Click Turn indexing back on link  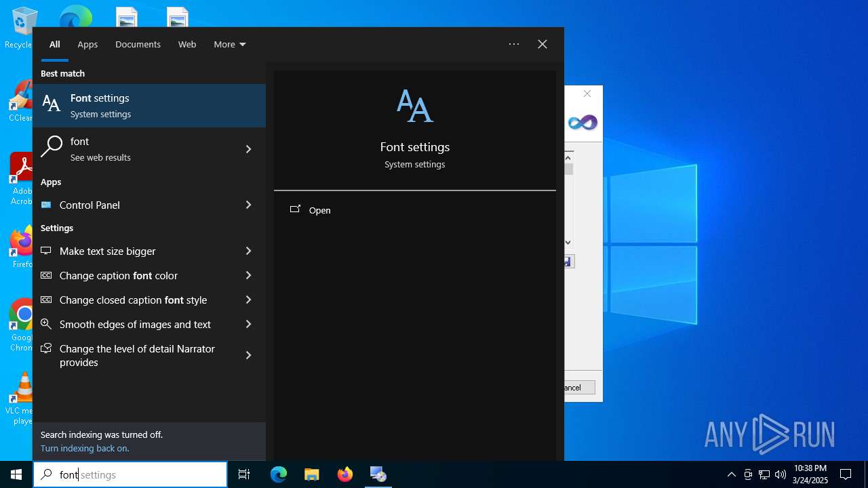(x=85, y=448)
